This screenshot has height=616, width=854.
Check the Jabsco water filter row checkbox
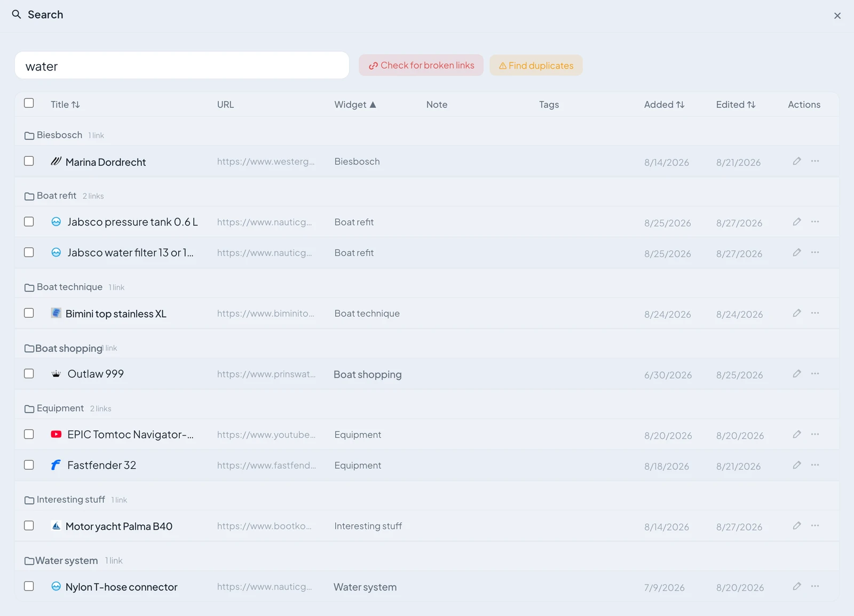(29, 252)
